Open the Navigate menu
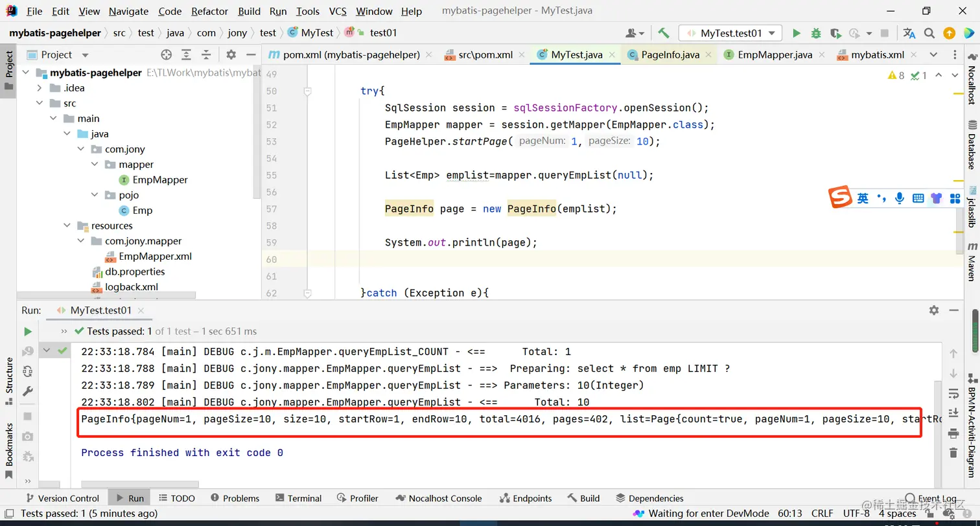The image size is (980, 526). pyautogui.click(x=128, y=11)
